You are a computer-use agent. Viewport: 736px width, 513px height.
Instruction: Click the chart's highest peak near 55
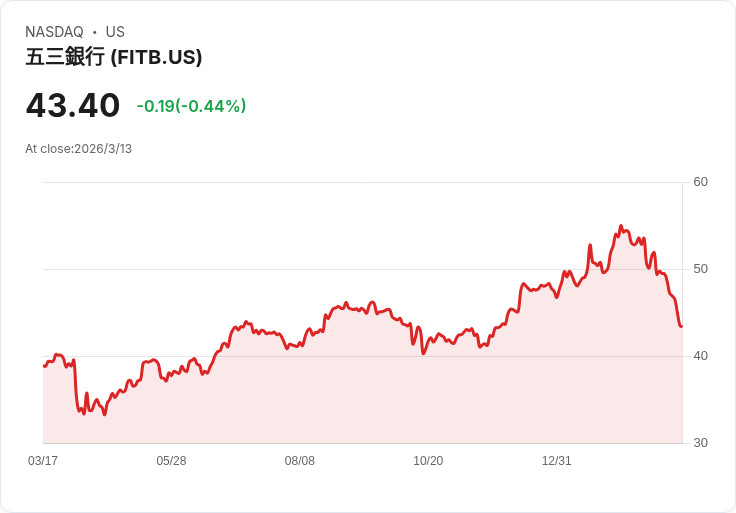pyautogui.click(x=621, y=226)
